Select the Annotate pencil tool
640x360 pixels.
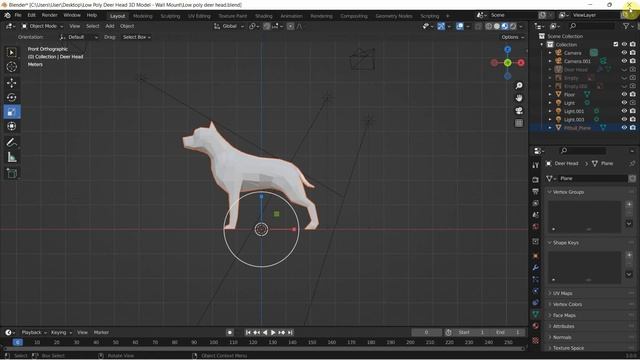click(11, 142)
